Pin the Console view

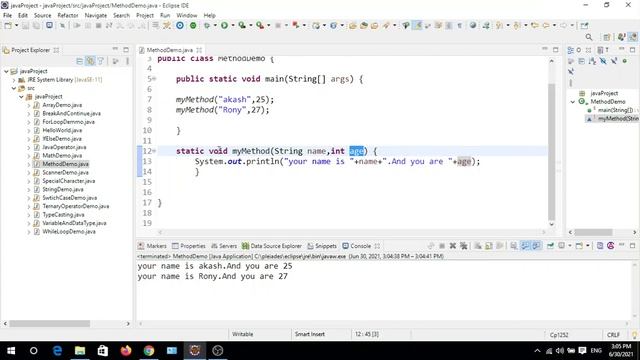[550, 246]
